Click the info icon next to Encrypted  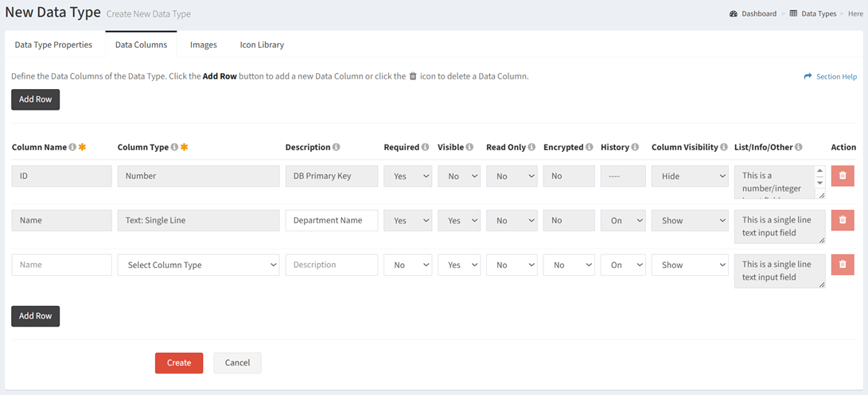(x=589, y=147)
